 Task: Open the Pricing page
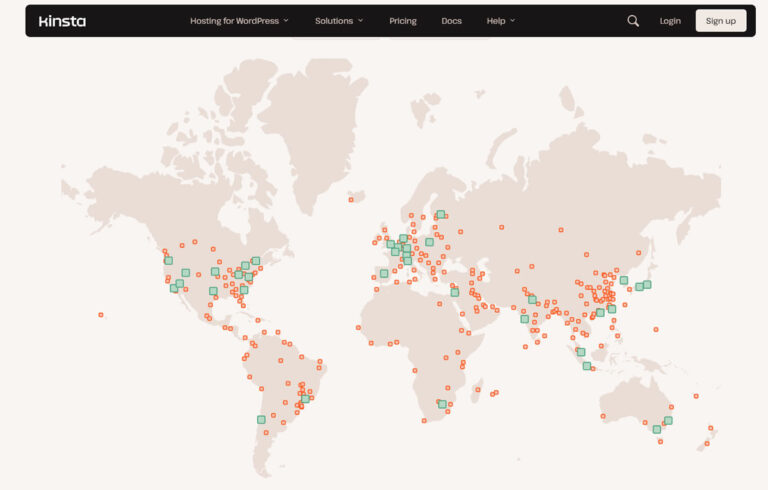pyautogui.click(x=403, y=21)
